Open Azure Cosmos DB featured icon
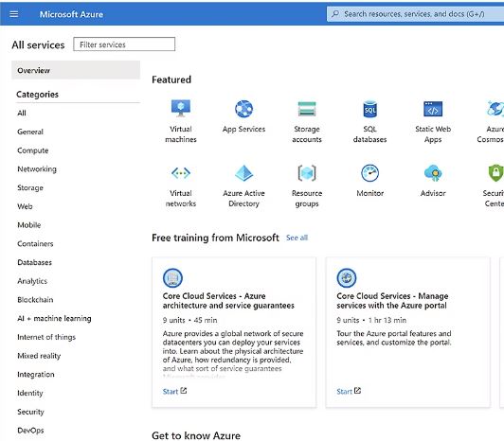 pyautogui.click(x=495, y=109)
